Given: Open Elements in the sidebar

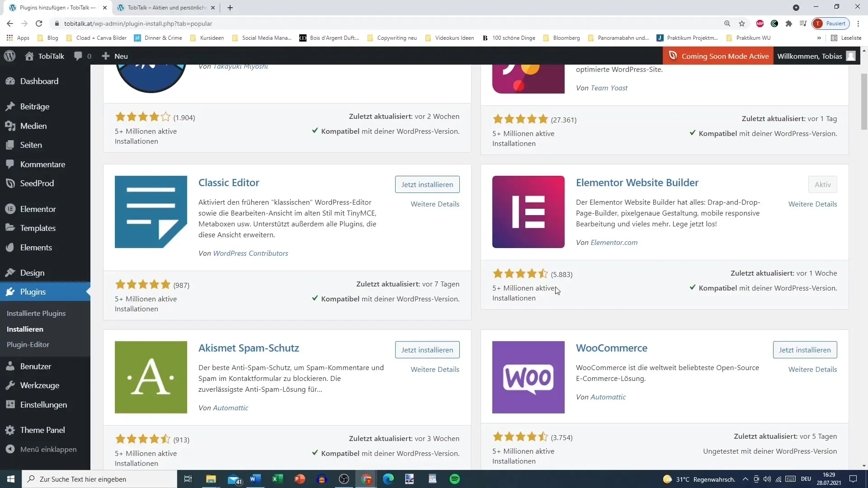Looking at the screenshot, I should (x=36, y=248).
